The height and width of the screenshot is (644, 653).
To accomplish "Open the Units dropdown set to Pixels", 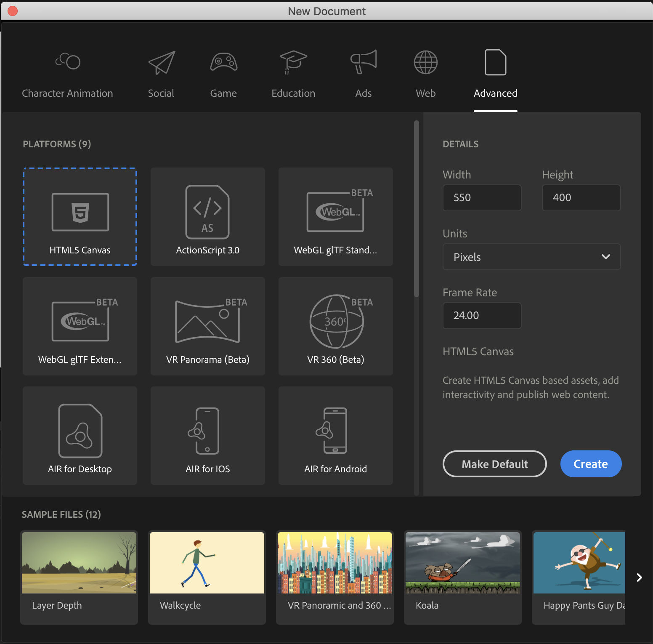I will 532,257.
